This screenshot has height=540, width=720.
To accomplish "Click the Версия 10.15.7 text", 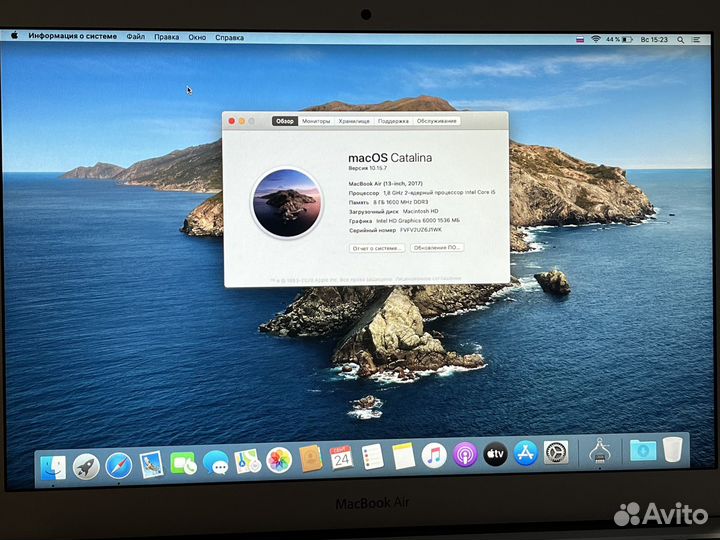I will 367,169.
